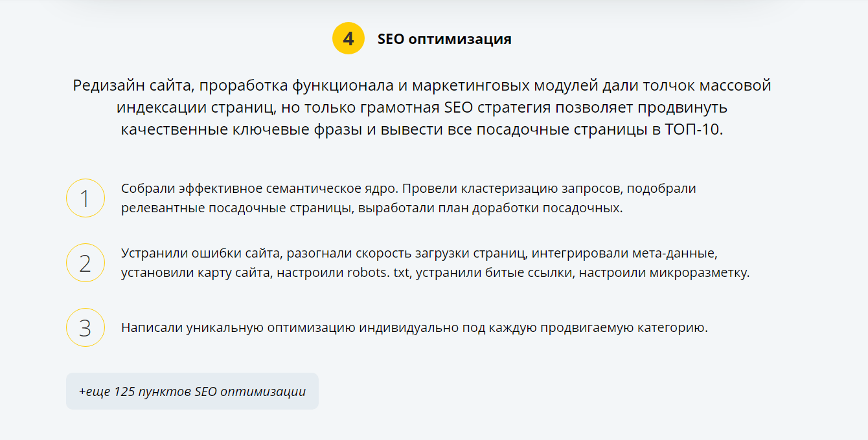Click the 'SEO оптимизация' heading
This screenshot has height=440, width=868.
click(x=444, y=39)
